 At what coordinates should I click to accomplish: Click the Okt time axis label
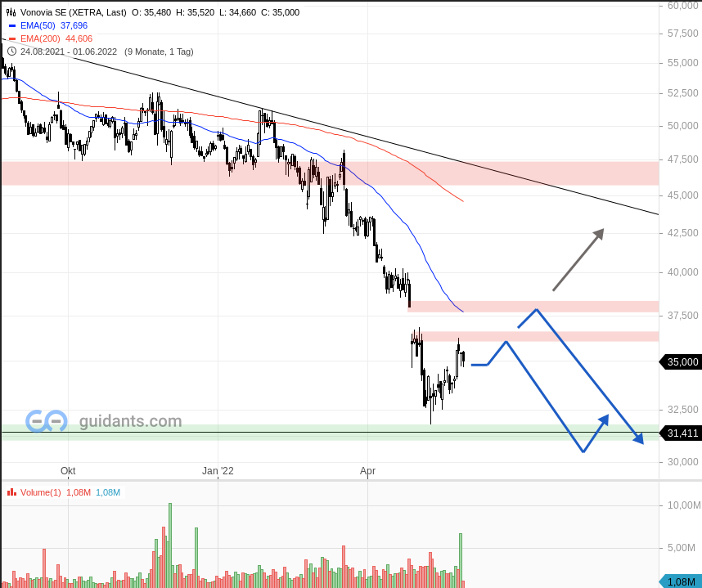68,471
